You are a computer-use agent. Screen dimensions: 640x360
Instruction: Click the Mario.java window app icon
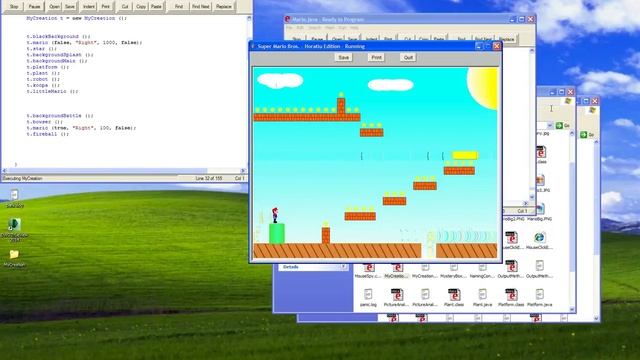point(287,19)
